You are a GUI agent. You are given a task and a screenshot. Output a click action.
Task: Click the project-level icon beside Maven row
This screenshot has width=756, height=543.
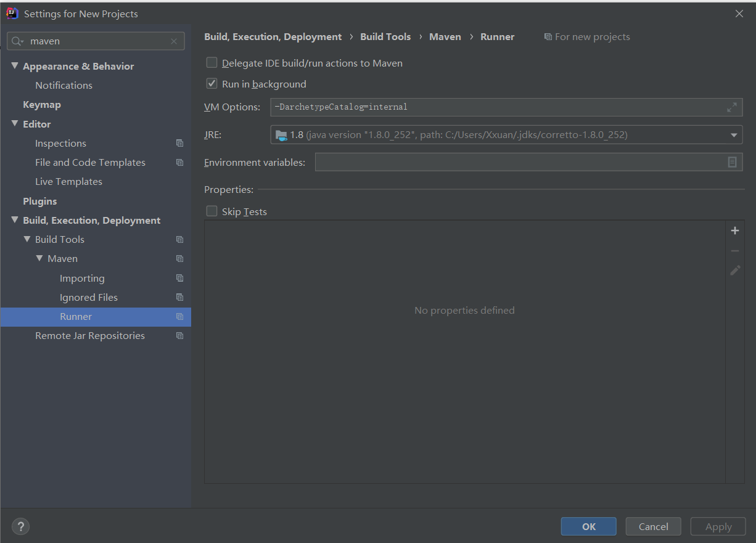(179, 259)
